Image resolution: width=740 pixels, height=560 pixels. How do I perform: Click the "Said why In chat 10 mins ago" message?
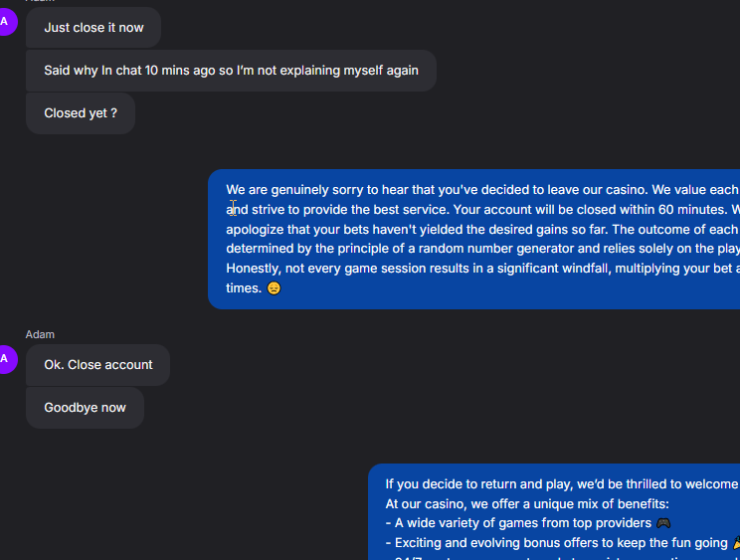click(x=231, y=71)
